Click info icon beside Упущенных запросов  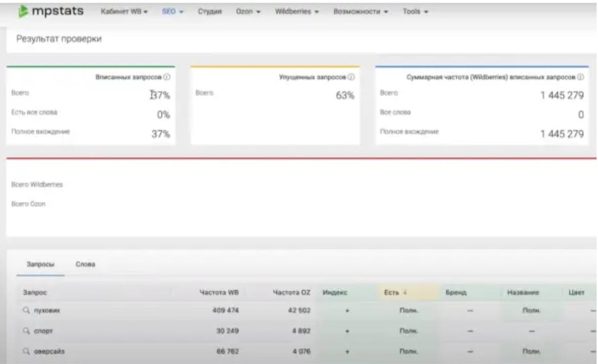pos(351,77)
